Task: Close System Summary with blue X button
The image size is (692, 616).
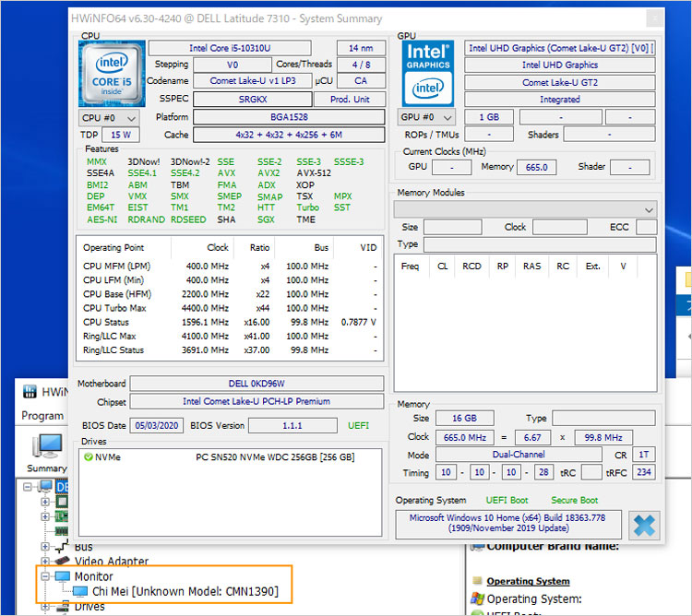Action: tap(644, 525)
